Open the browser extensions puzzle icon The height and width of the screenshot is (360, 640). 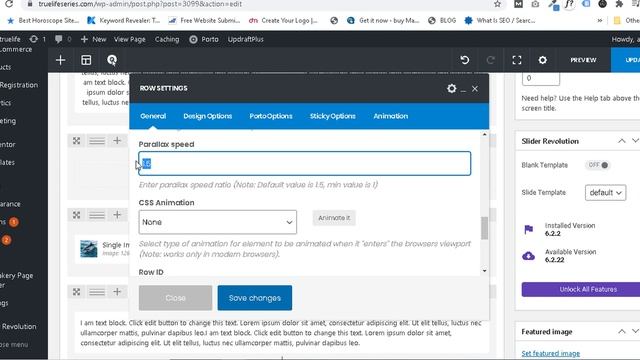click(x=619, y=4)
